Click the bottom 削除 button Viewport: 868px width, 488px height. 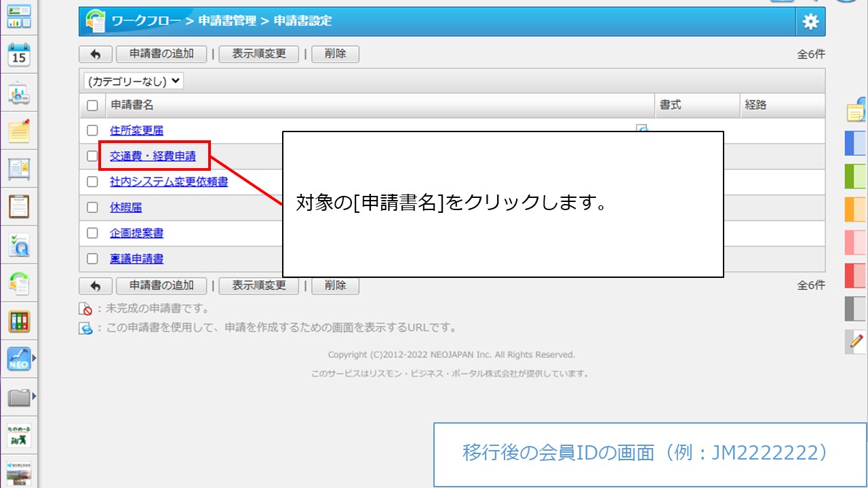(x=335, y=286)
